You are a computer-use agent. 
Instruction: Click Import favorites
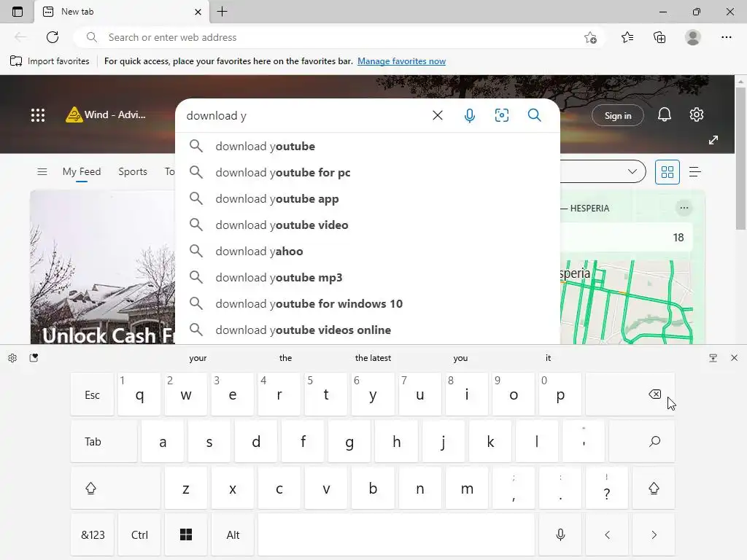pyautogui.click(x=50, y=61)
